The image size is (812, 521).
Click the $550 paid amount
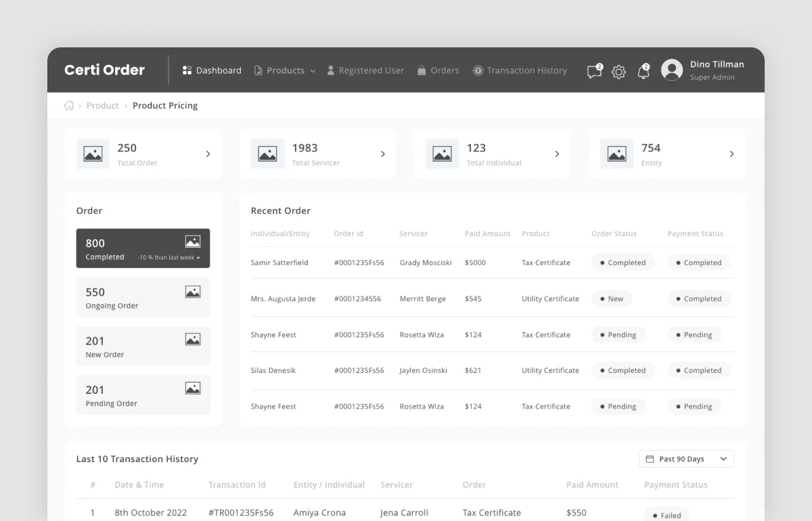tap(577, 513)
